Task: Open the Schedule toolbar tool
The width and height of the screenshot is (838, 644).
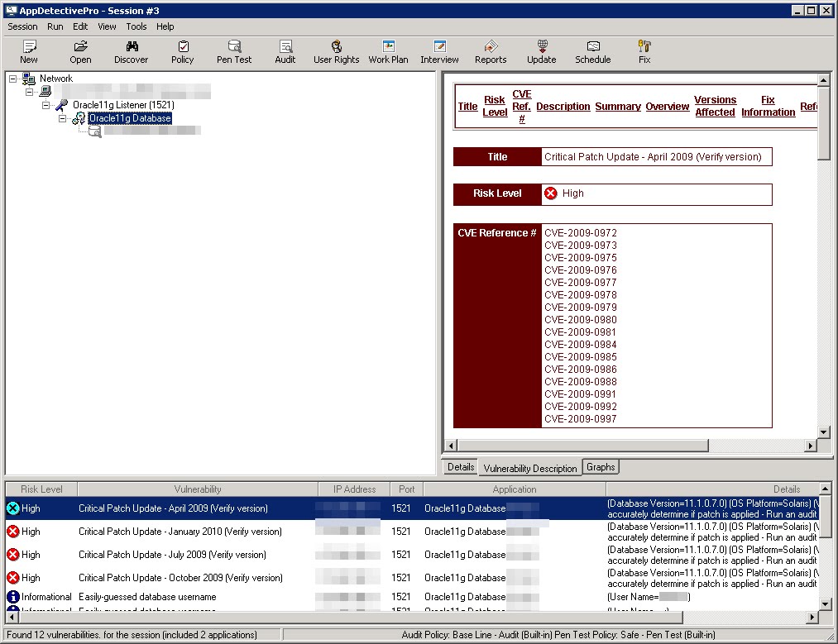Action: [x=593, y=46]
